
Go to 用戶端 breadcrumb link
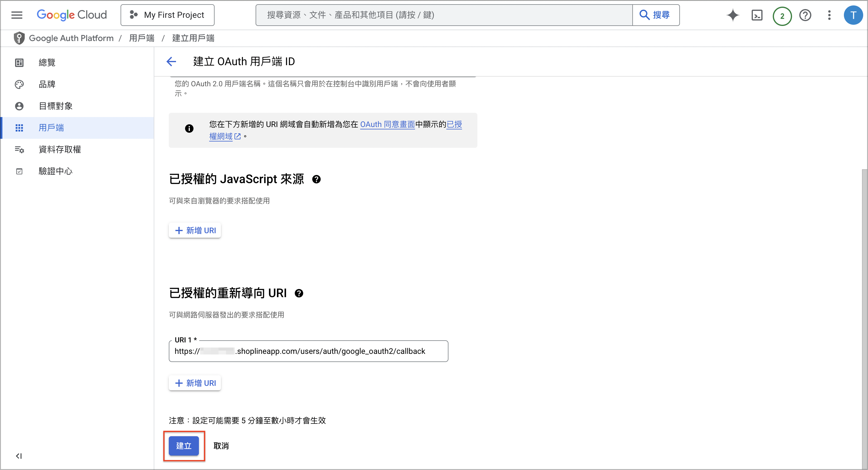142,38
